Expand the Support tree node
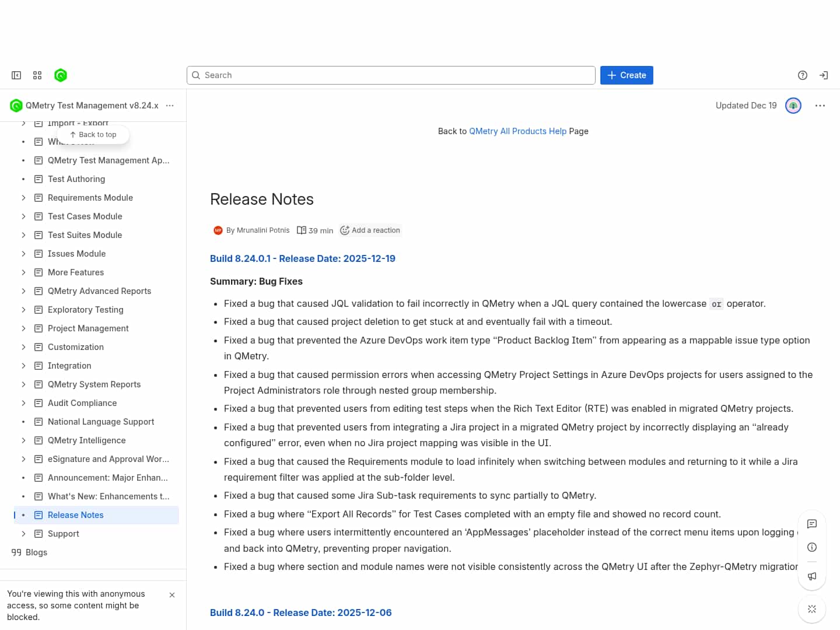Viewport: 840px width, 630px height. coord(23,534)
